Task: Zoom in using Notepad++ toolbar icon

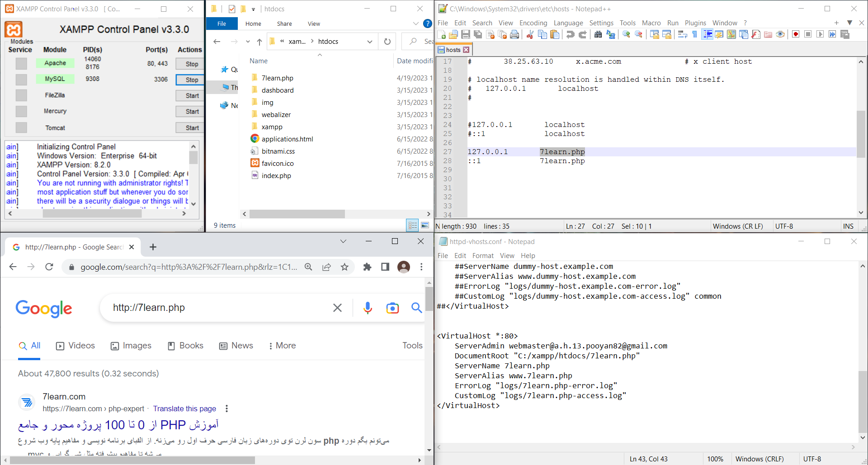Action: (x=627, y=34)
